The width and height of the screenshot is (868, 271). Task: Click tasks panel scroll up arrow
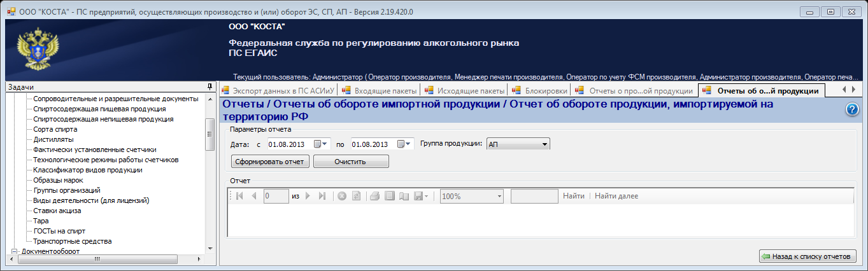pos(210,98)
